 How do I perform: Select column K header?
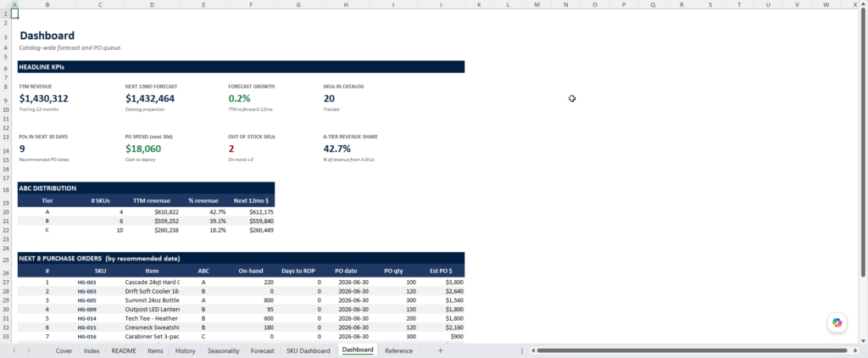[479, 4]
